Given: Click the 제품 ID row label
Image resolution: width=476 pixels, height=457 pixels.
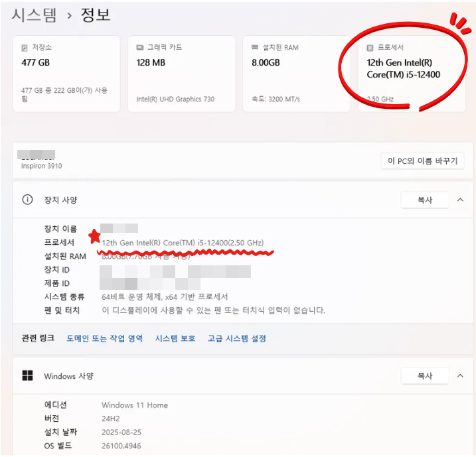Looking at the screenshot, I should click(x=57, y=283).
